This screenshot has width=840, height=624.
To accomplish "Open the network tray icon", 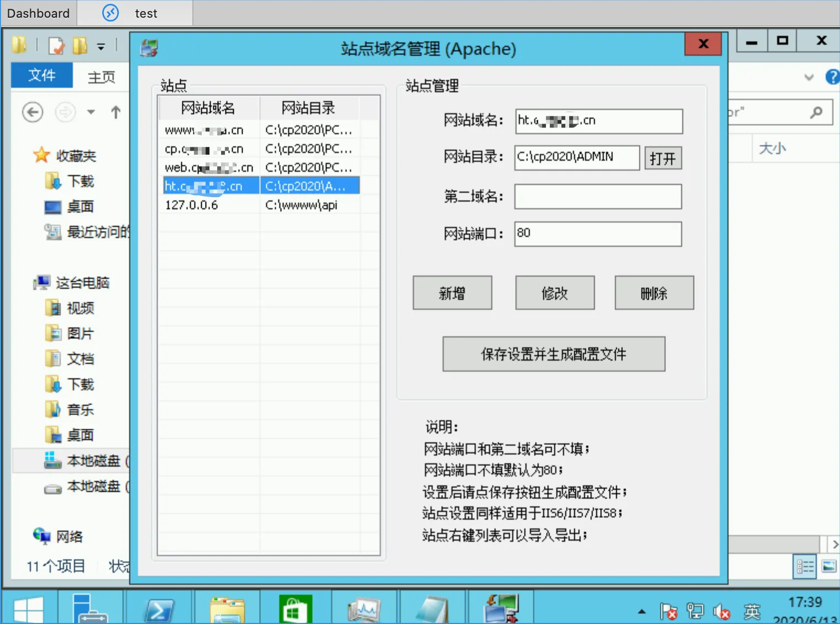I will (695, 611).
